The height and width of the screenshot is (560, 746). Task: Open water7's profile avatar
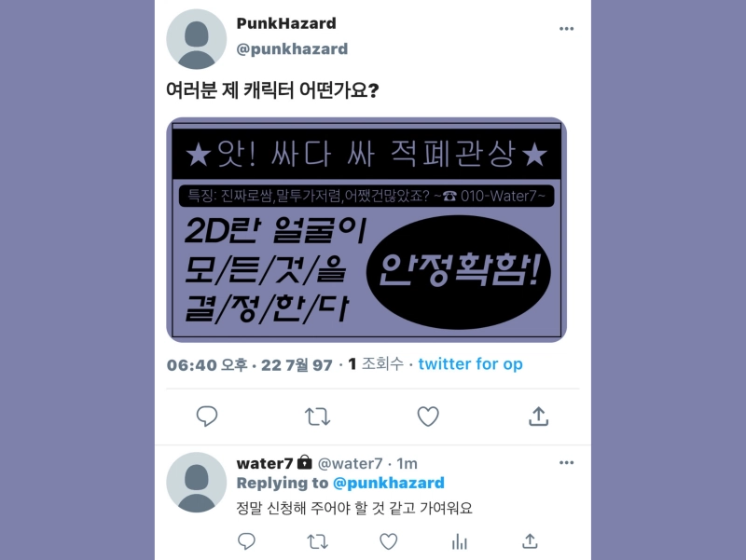tap(196, 482)
